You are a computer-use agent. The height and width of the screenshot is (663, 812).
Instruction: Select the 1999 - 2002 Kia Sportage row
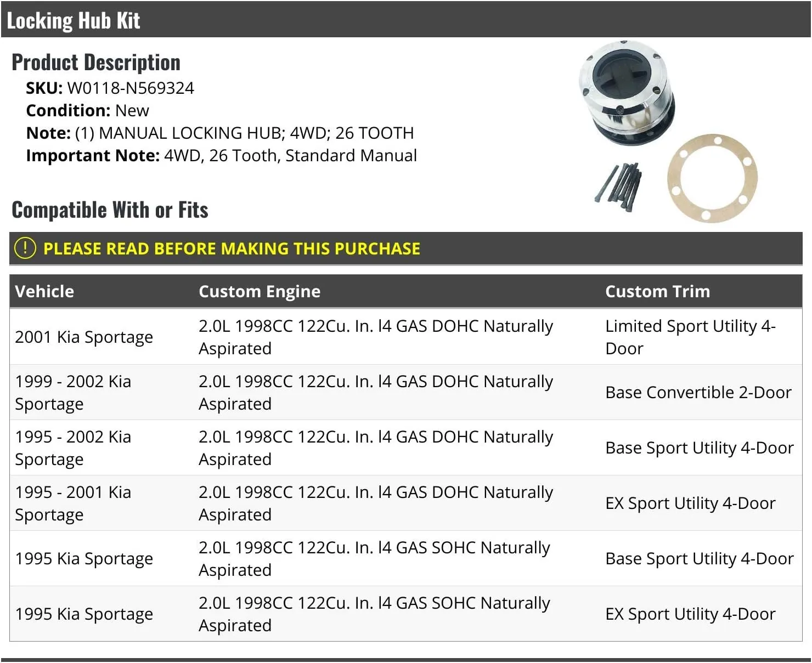tap(406, 392)
